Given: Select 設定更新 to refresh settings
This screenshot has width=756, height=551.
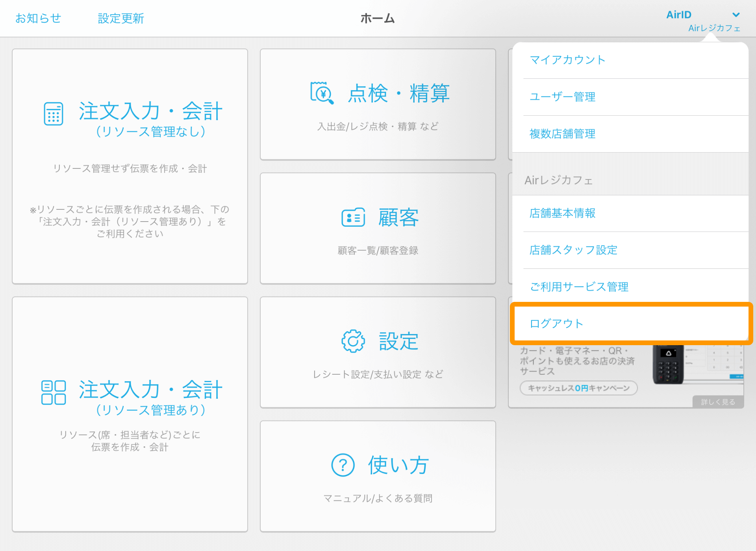Looking at the screenshot, I should click(121, 18).
